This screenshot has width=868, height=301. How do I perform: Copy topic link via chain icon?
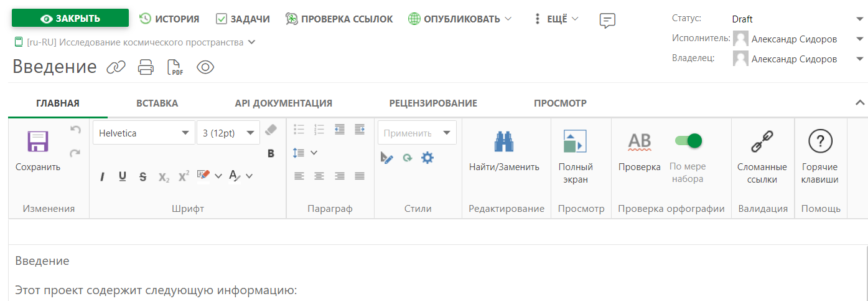click(x=116, y=67)
